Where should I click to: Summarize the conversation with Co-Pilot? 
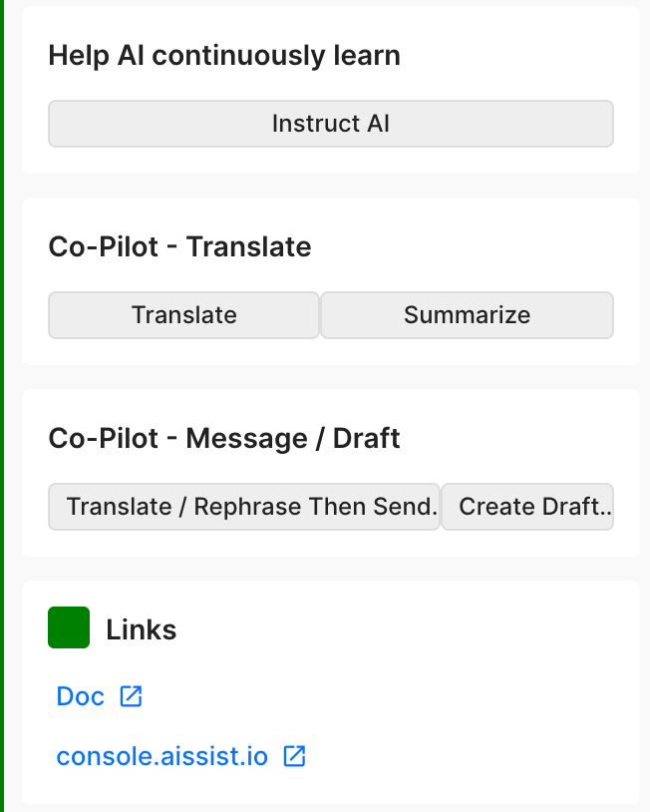pos(467,315)
